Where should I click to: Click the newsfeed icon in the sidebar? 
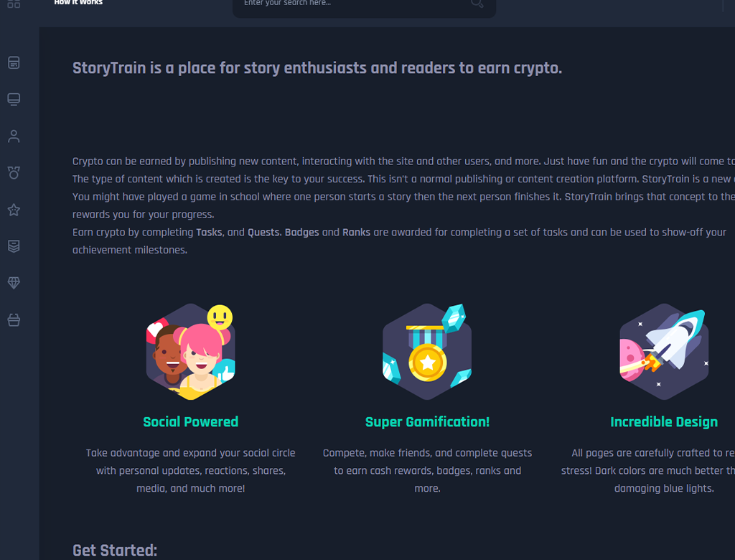point(14,63)
